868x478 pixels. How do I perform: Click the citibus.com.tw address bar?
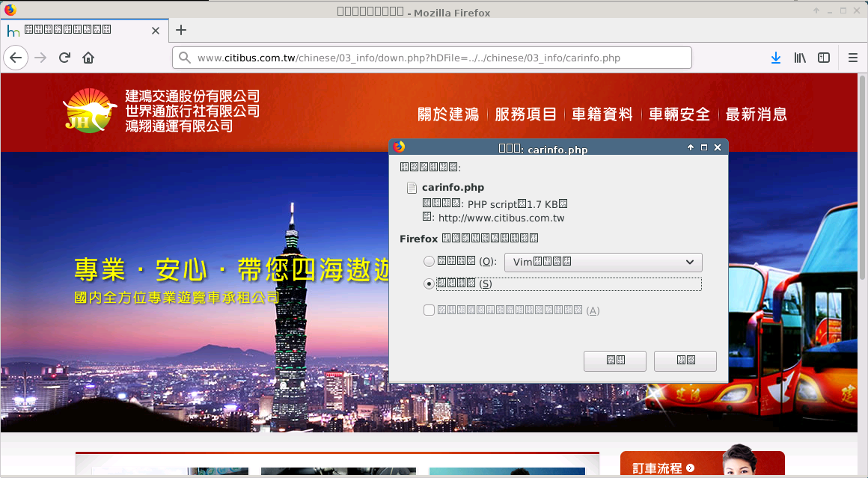tap(432, 58)
